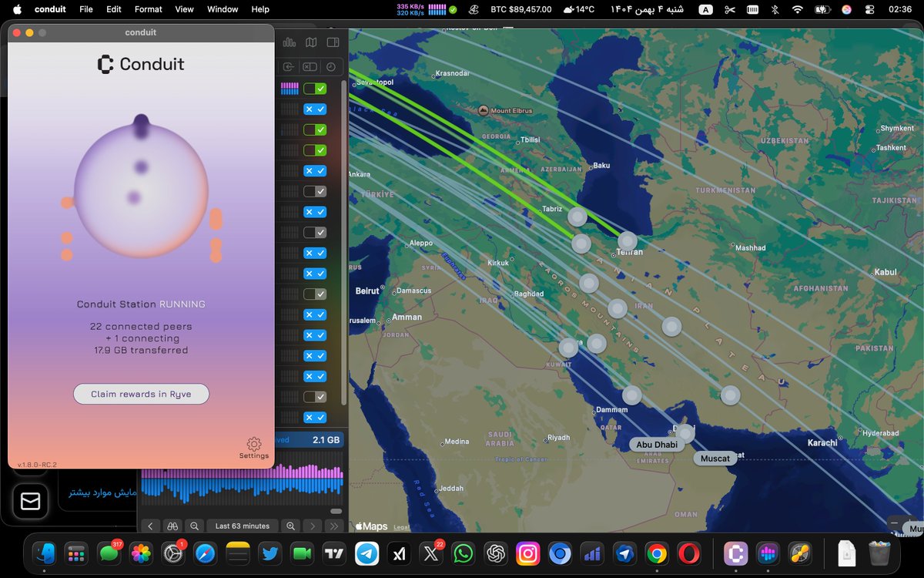Open Instagram from the Dock
Viewport: 924px width, 578px height.
[x=527, y=553]
